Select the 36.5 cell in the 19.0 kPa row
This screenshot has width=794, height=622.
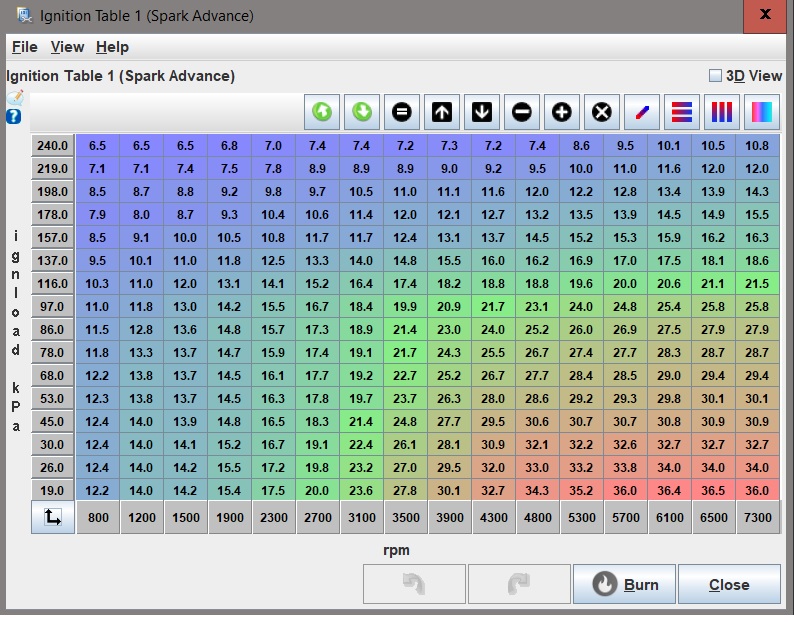click(x=713, y=490)
